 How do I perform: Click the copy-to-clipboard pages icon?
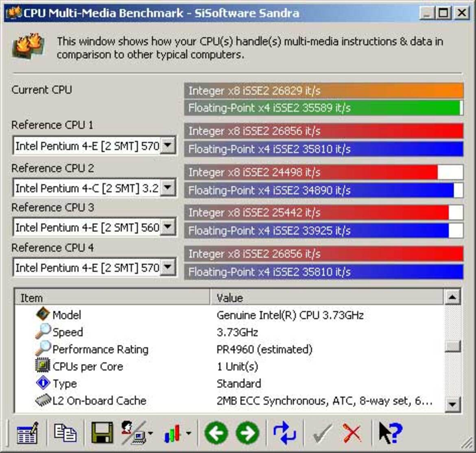pos(65,433)
